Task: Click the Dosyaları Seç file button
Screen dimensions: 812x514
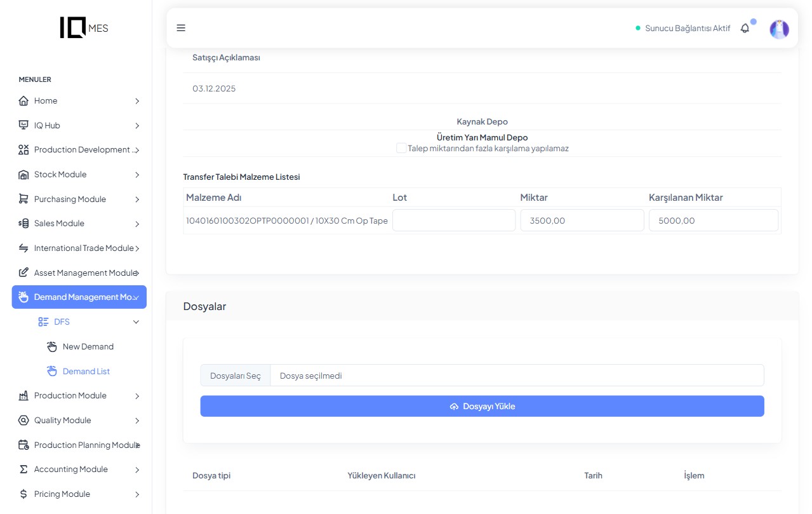Action: pos(236,375)
